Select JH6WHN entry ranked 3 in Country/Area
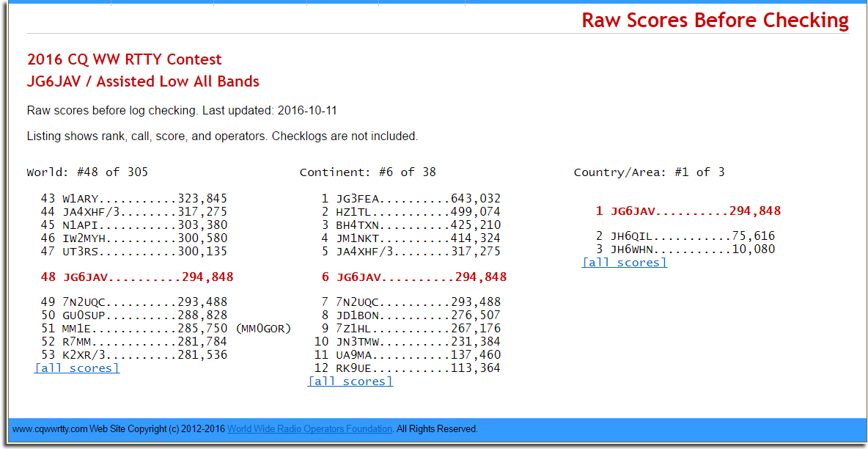This screenshot has width=868, height=449. pos(685,249)
